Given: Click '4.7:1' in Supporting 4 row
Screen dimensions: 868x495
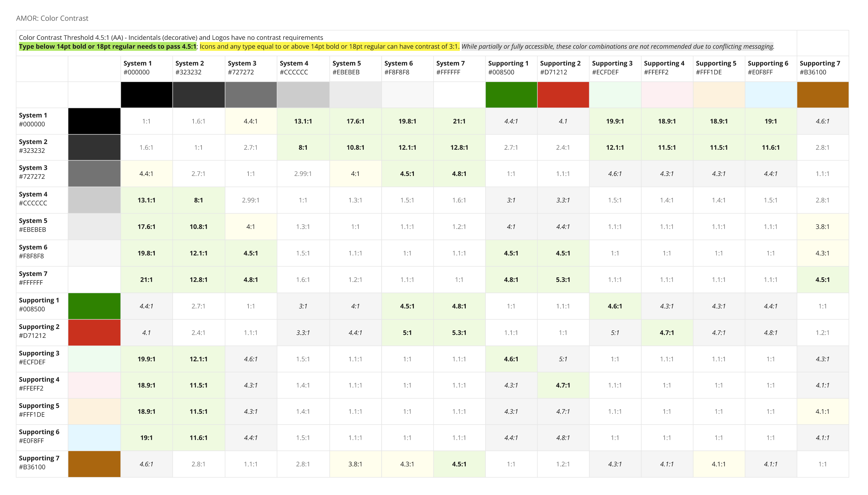Looking at the screenshot, I should [x=563, y=385].
